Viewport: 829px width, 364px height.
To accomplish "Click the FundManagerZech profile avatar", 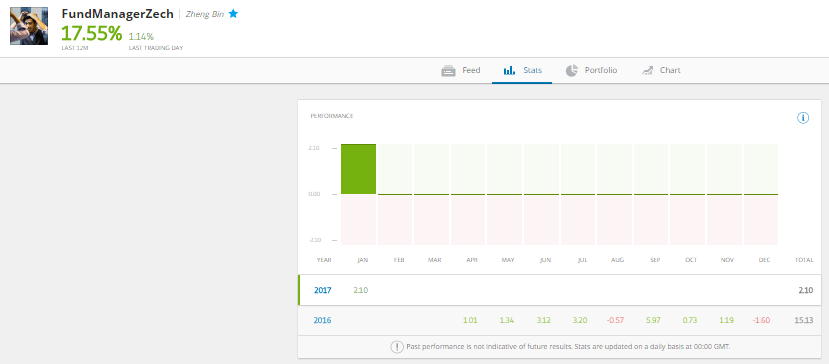I will [x=29, y=26].
